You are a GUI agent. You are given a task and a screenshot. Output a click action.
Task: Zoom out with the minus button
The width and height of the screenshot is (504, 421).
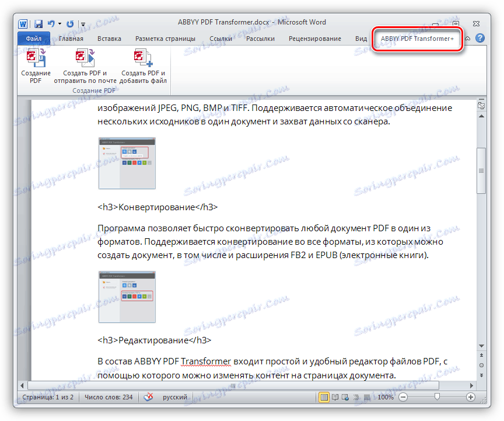pos(403,398)
